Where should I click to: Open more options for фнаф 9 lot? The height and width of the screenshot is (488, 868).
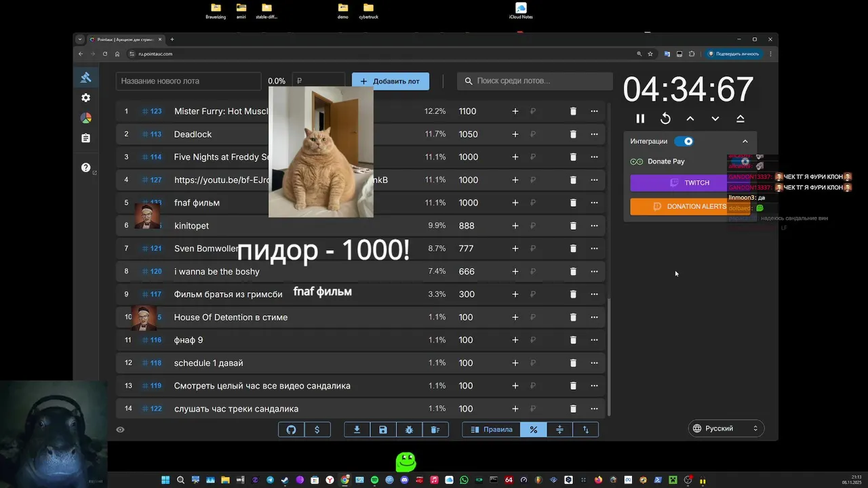pyautogui.click(x=594, y=340)
